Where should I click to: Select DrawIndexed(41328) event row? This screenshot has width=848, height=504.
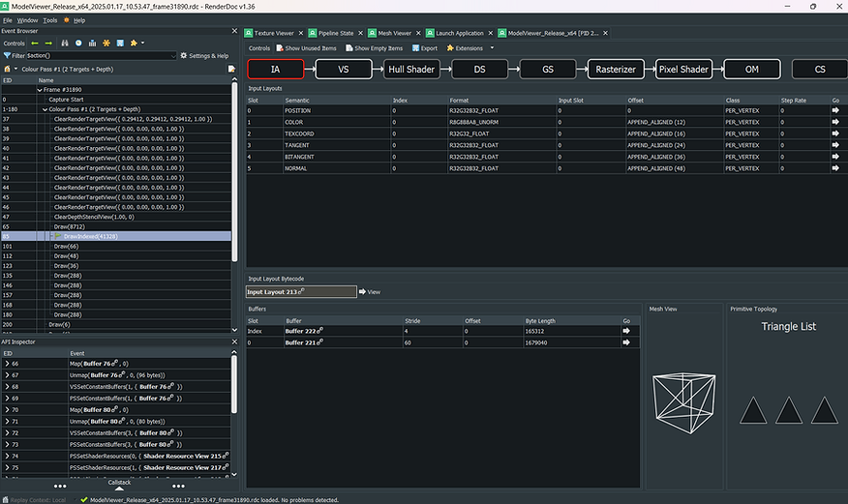(x=116, y=237)
